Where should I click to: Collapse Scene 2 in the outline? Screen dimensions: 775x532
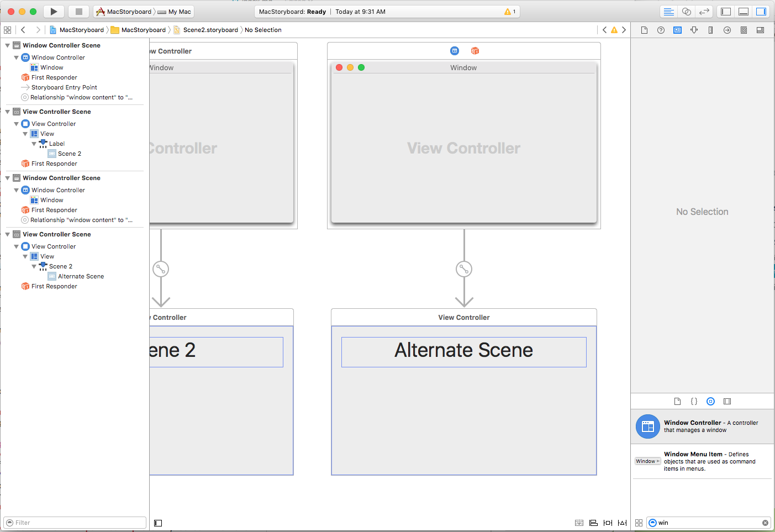click(34, 266)
